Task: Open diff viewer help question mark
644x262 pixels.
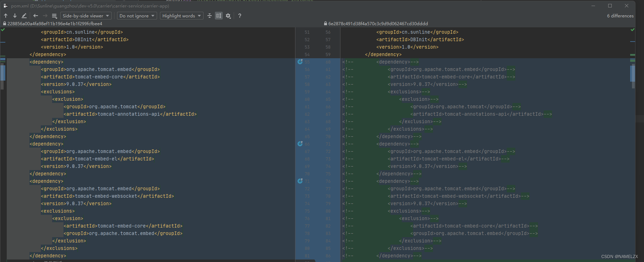Action: 240,16
